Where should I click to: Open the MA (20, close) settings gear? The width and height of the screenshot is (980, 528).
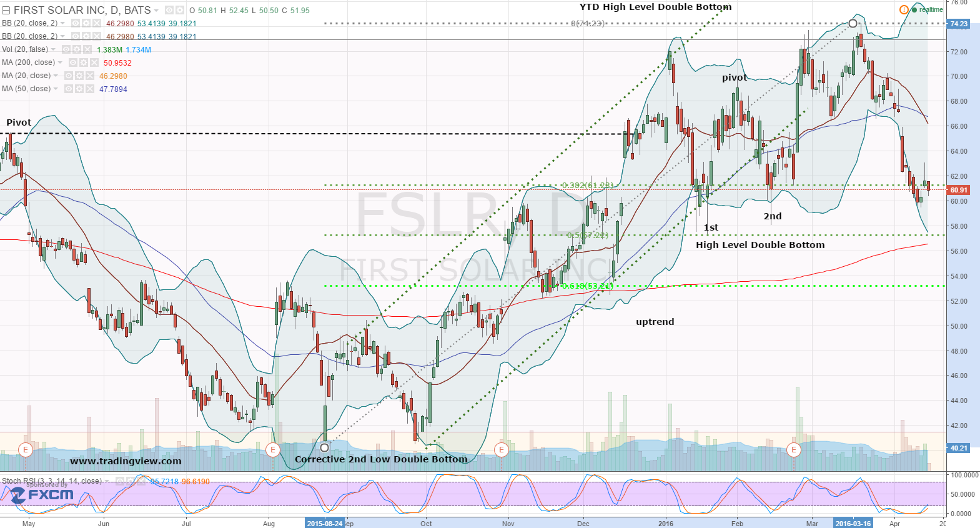[x=79, y=76]
